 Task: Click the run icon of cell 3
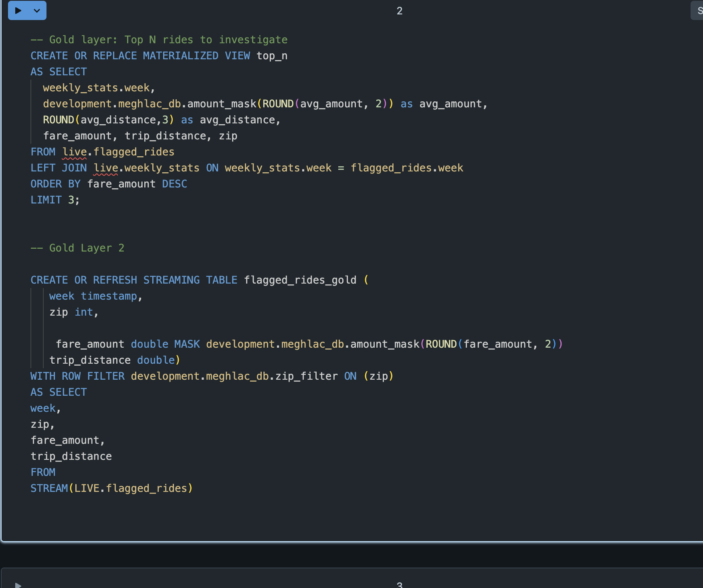click(18, 584)
